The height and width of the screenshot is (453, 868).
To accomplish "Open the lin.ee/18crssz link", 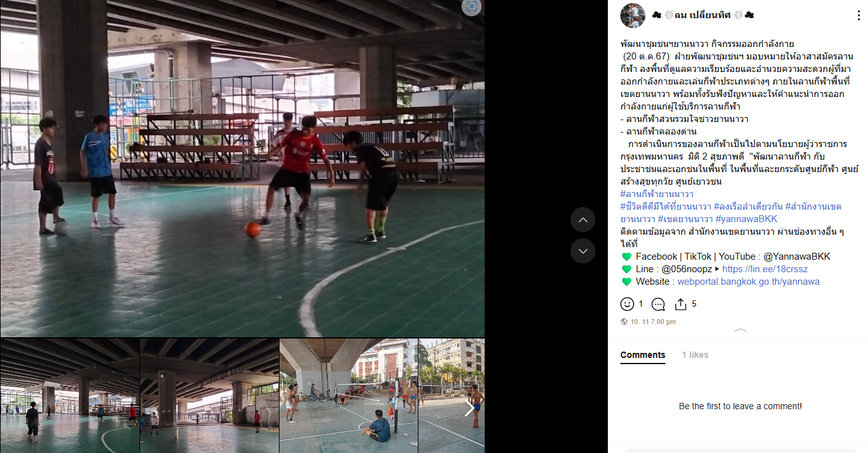I will (765, 269).
